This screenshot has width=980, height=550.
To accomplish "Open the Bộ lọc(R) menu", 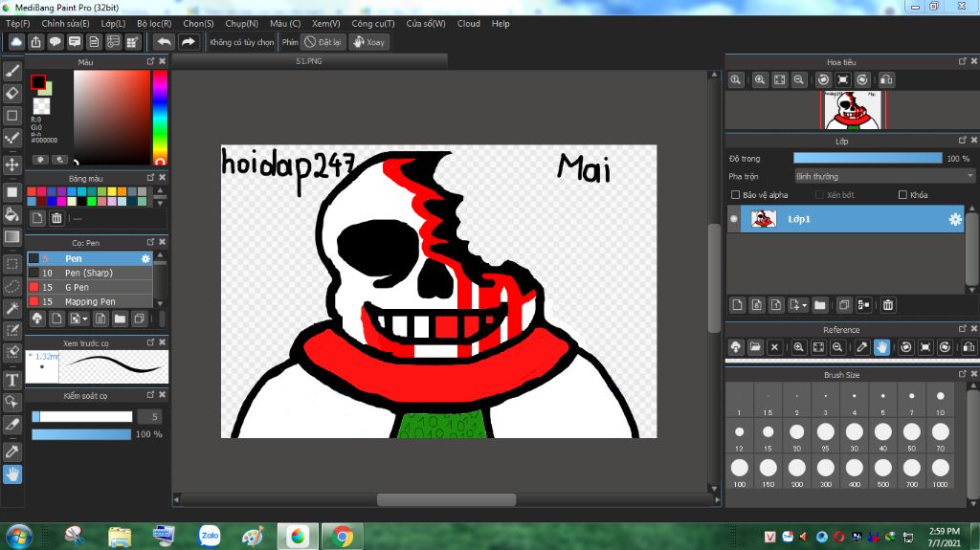I will [154, 24].
